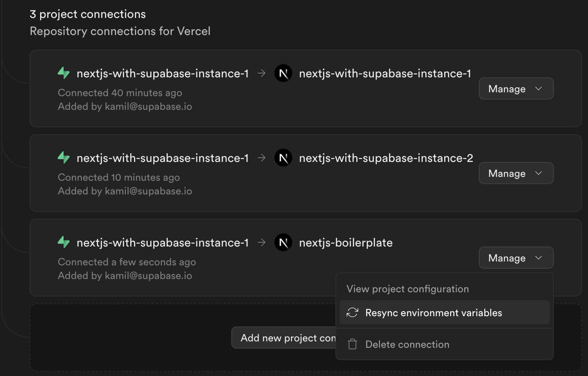The width and height of the screenshot is (588, 376).
Task: Click the Supabase bolt icon on the second connection
Action: 63,158
